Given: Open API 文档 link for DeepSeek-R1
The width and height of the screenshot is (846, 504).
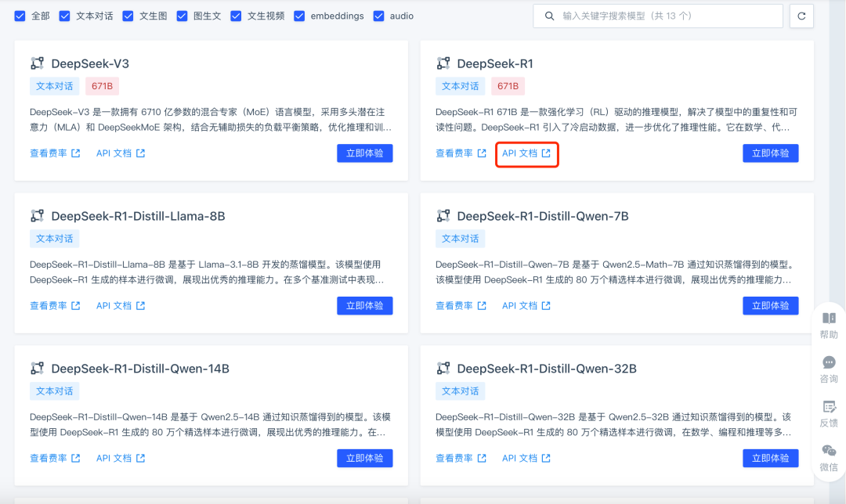Looking at the screenshot, I should click(x=526, y=153).
